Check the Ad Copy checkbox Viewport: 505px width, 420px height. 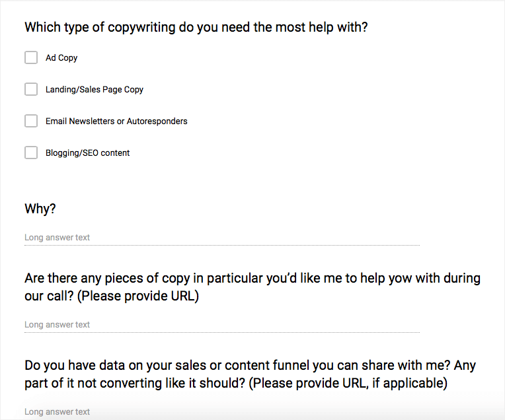[x=31, y=57]
